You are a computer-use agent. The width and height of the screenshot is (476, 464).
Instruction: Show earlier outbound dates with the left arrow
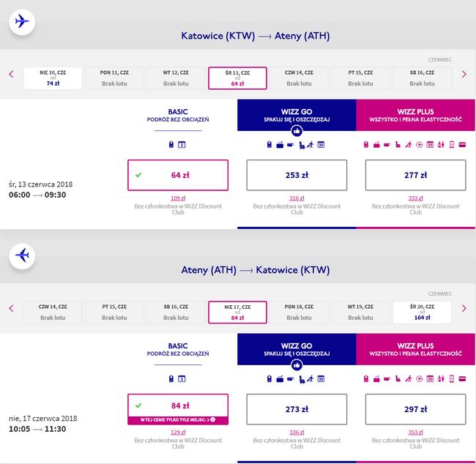tap(11, 74)
